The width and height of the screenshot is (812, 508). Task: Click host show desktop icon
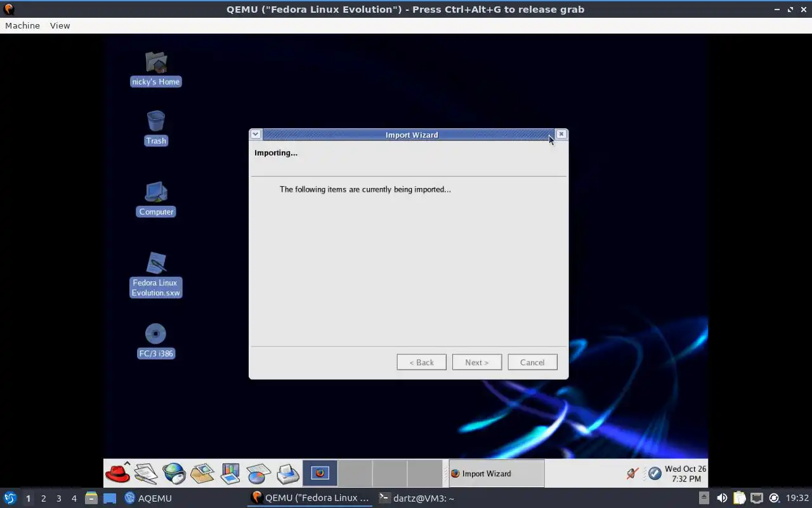[x=110, y=498]
